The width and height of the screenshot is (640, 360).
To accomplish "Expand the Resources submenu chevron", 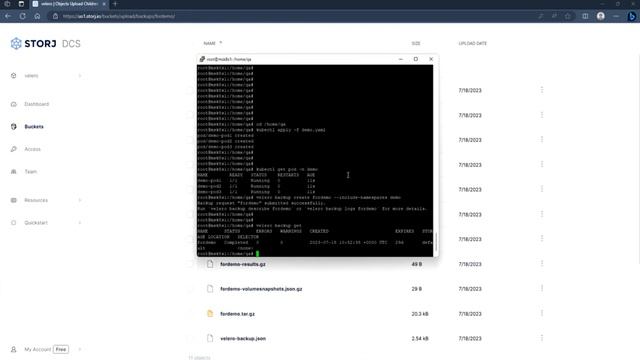I will 80,200.
